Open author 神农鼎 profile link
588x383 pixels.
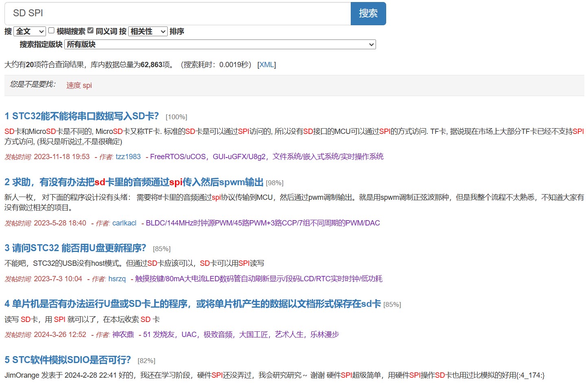pyautogui.click(x=123, y=335)
